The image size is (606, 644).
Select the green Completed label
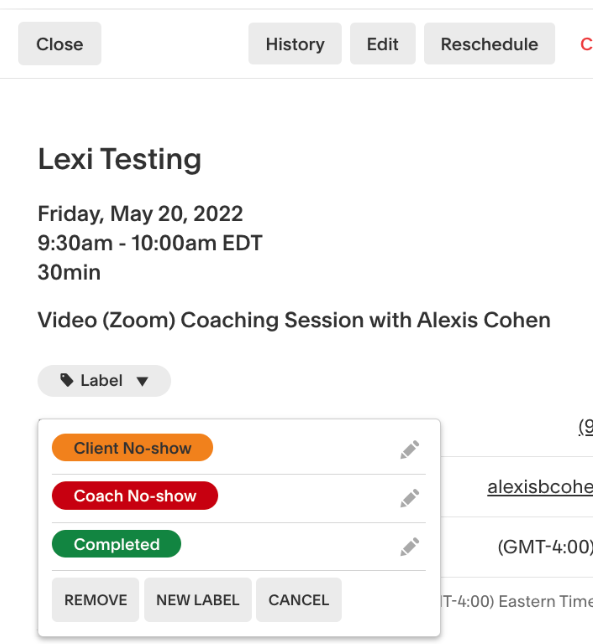click(x=116, y=544)
